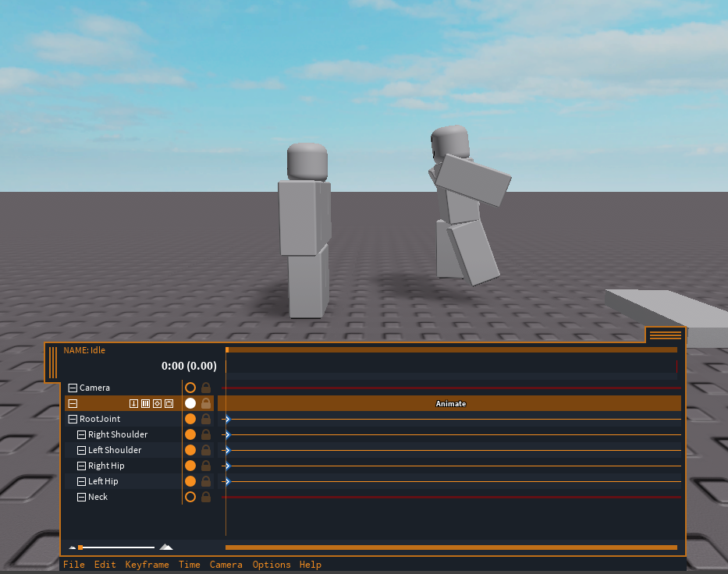Collapse the Right Shoulder node

tap(81, 435)
